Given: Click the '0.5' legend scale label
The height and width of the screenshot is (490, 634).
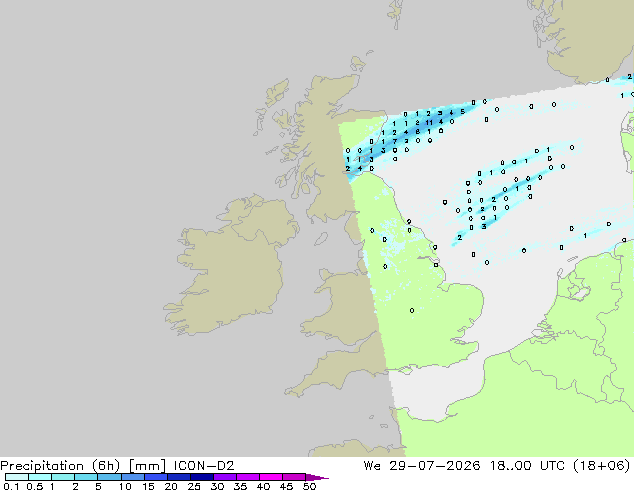Looking at the screenshot, I should (34, 486).
